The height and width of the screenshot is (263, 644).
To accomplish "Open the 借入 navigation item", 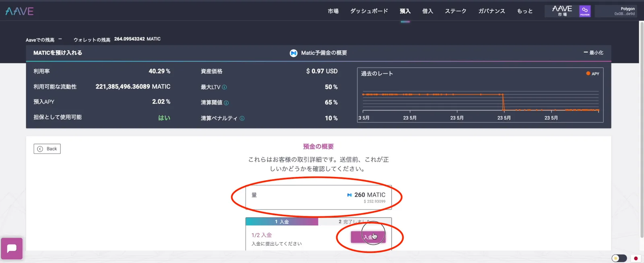I will point(427,11).
